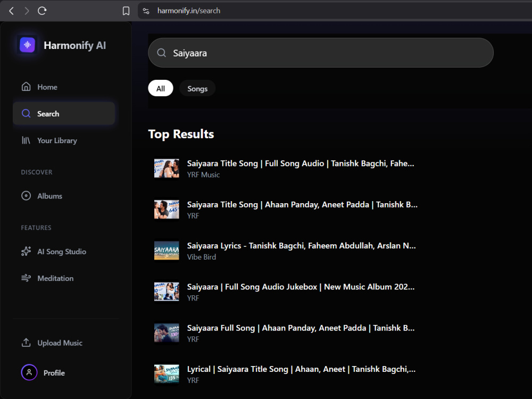This screenshot has height=399, width=532.
Task: Click the AI Song Studio sparkle icon
Action: click(26, 252)
